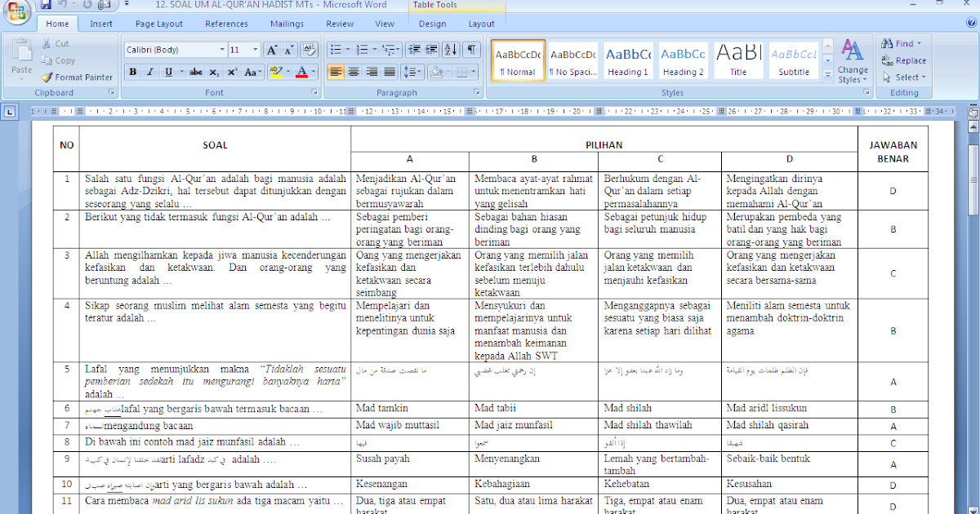The image size is (980, 514).
Task: Grow the font size
Action: click(x=272, y=50)
